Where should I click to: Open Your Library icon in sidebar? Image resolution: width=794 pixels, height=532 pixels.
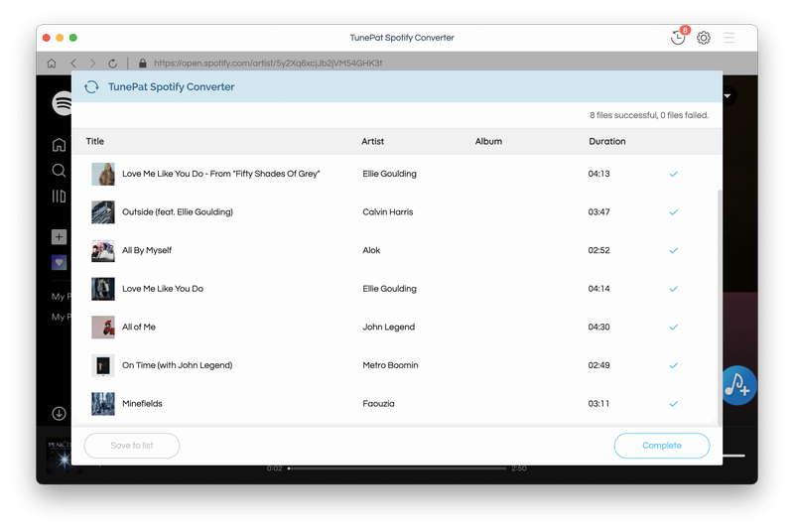59,196
